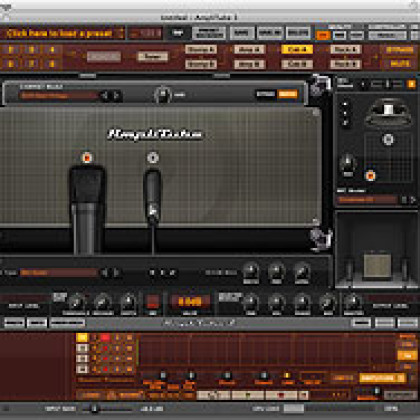This screenshot has height=420, width=420.
Task: Click the next arrow beside the cabinet model name
Action: 116,96
